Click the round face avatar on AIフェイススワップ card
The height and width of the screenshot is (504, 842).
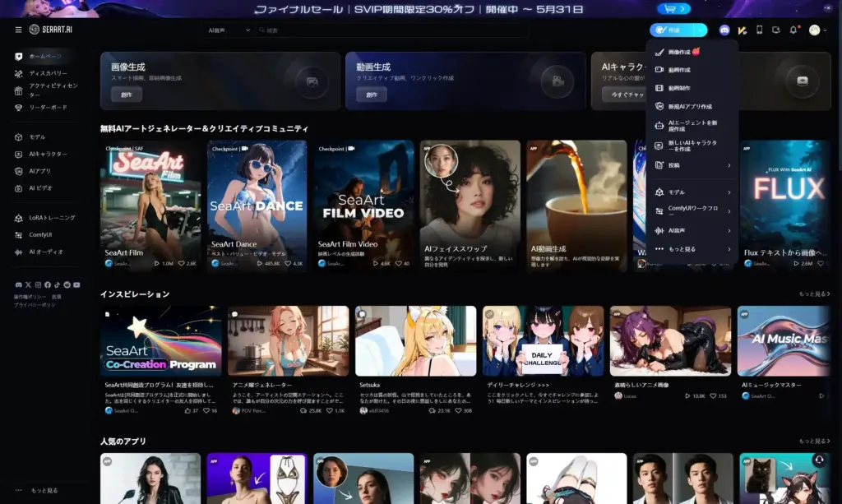point(441,161)
